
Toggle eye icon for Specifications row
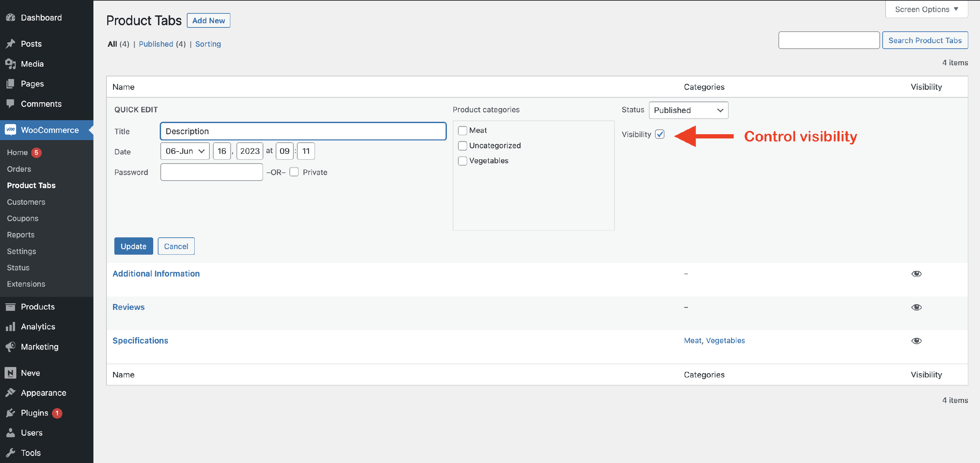[x=916, y=341]
